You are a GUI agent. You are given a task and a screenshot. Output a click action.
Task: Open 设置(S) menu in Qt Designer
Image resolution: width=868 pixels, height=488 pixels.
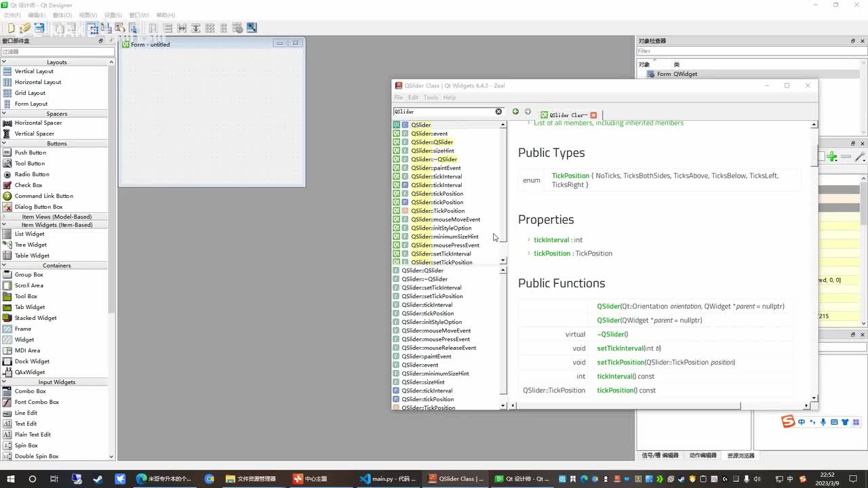pyautogui.click(x=113, y=15)
